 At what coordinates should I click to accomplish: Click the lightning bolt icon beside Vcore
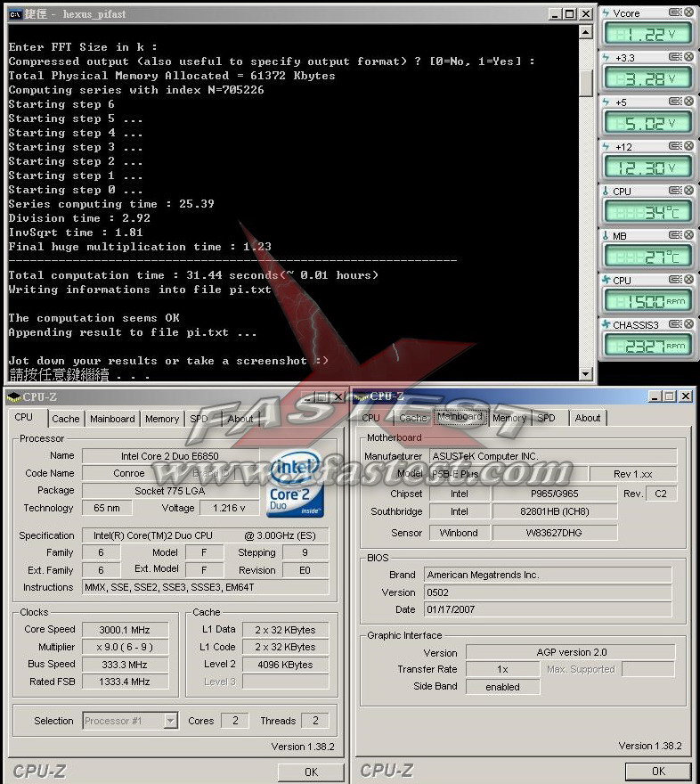point(606,13)
